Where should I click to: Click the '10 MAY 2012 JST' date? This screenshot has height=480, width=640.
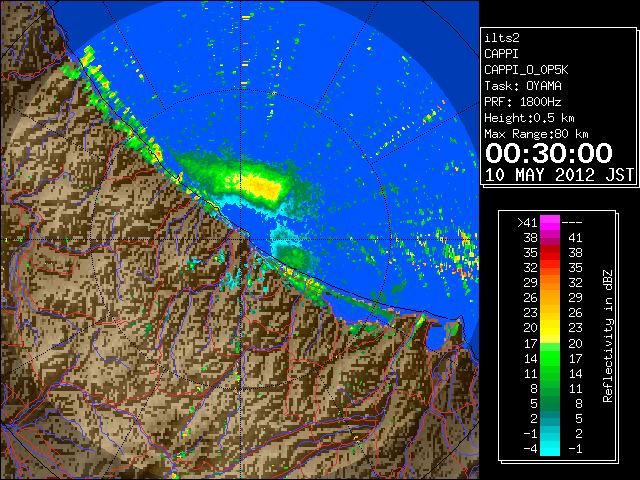559,175
